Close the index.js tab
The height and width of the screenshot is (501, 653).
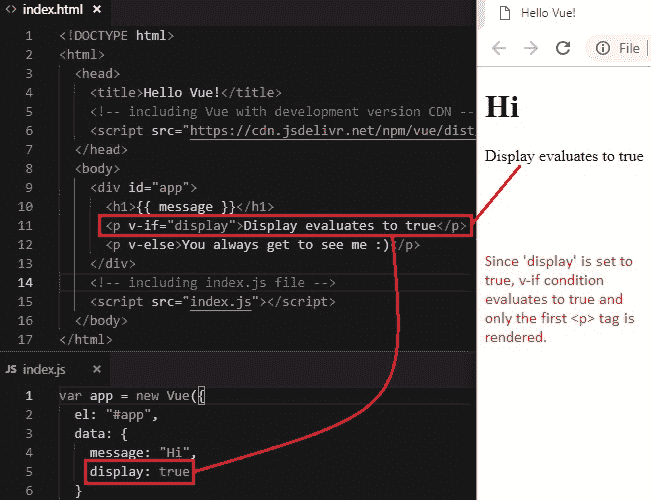97,369
